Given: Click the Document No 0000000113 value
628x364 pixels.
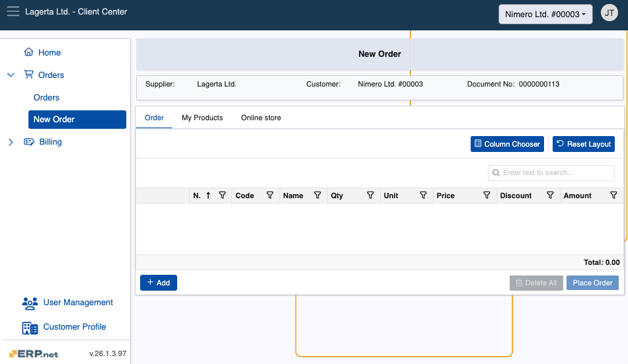Looking at the screenshot, I should pos(539,84).
